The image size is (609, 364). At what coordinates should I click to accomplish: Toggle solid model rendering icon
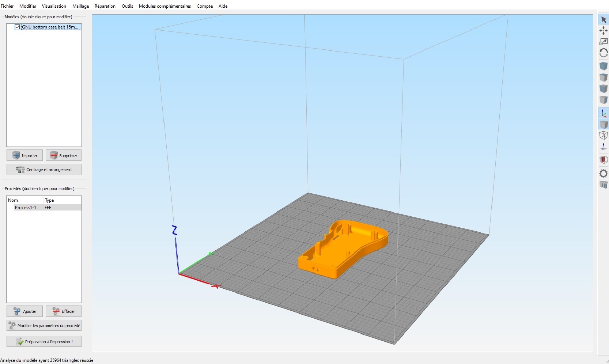click(x=604, y=125)
